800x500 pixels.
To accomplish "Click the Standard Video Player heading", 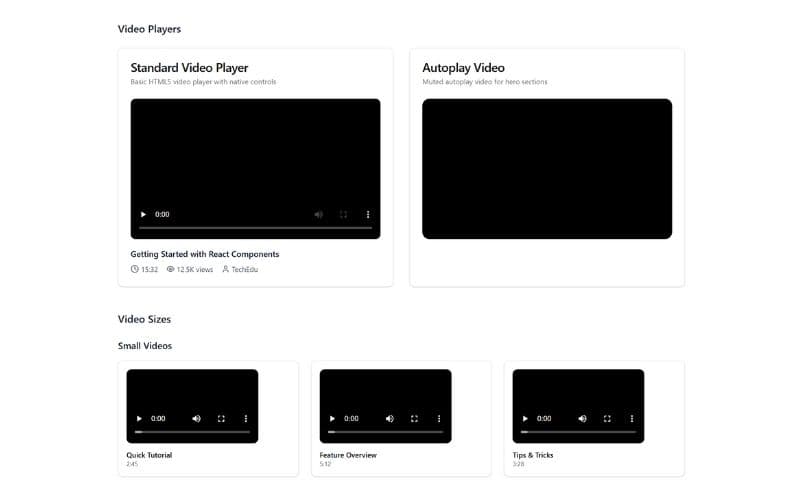I will tap(189, 68).
